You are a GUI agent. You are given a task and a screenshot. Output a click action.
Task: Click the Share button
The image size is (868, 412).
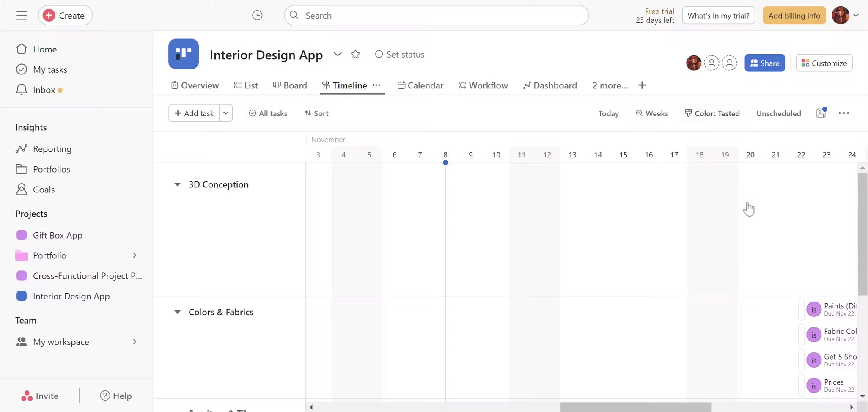coord(764,63)
